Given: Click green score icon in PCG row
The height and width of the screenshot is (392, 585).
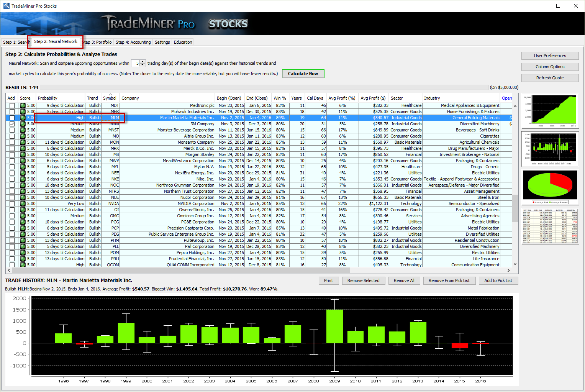Looking at the screenshot, I should tap(23, 222).
